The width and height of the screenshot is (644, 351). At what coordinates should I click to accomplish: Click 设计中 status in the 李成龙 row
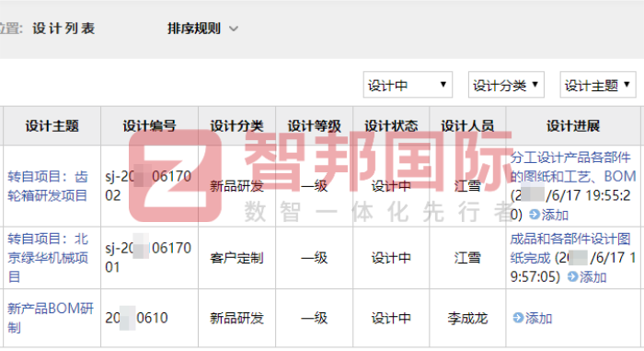391,318
